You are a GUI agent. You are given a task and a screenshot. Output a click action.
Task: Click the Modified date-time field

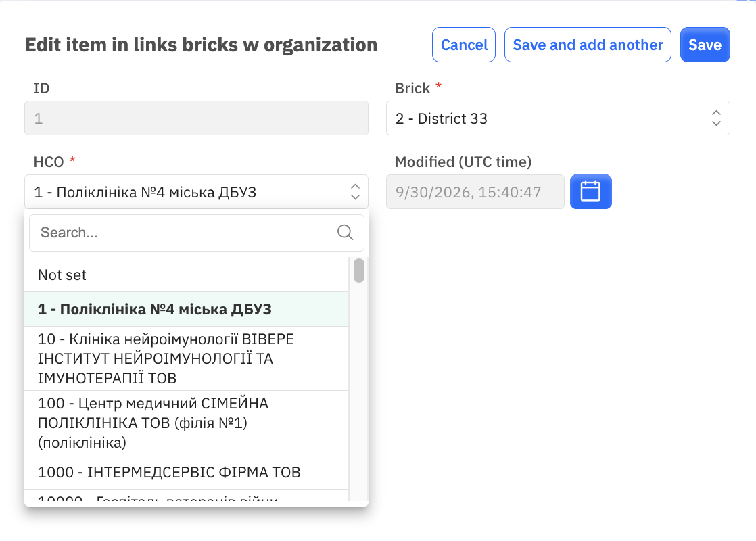coord(475,192)
